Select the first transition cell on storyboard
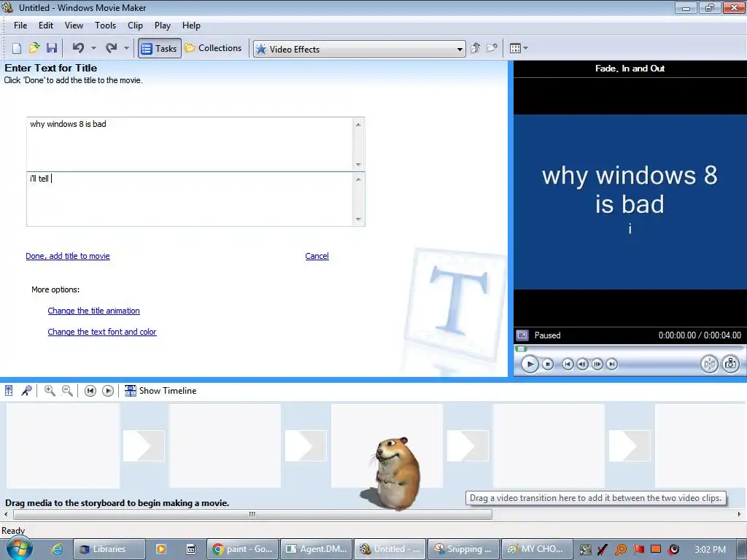Image resolution: width=747 pixels, height=560 pixels. (144, 446)
